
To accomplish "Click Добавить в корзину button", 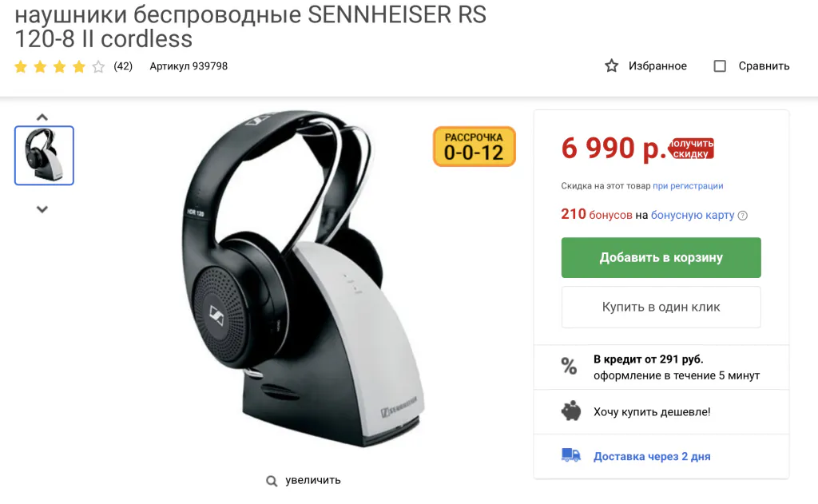I will point(661,258).
